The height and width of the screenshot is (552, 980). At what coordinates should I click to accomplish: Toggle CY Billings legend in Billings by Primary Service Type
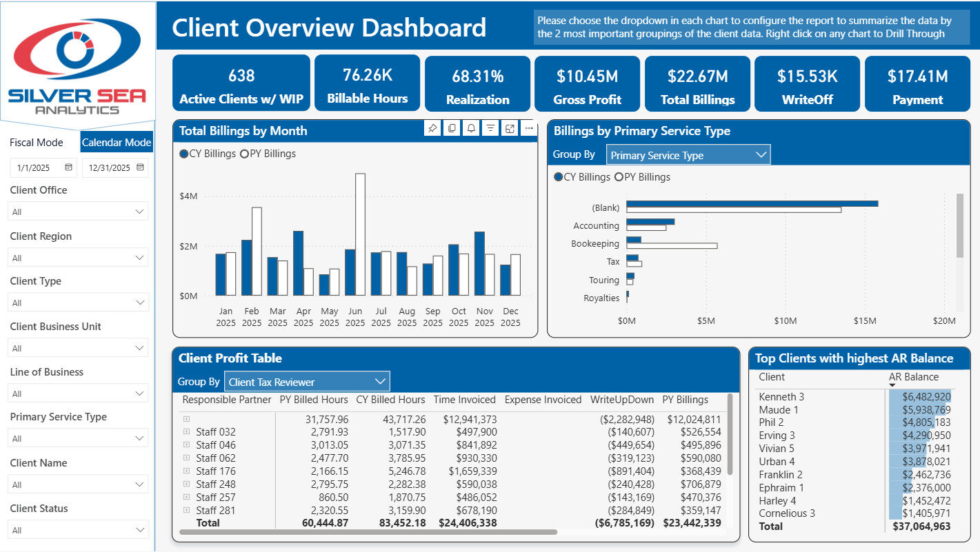(582, 177)
